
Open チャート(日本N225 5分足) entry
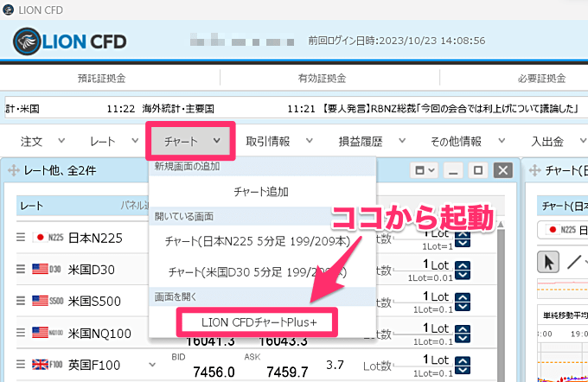click(258, 241)
